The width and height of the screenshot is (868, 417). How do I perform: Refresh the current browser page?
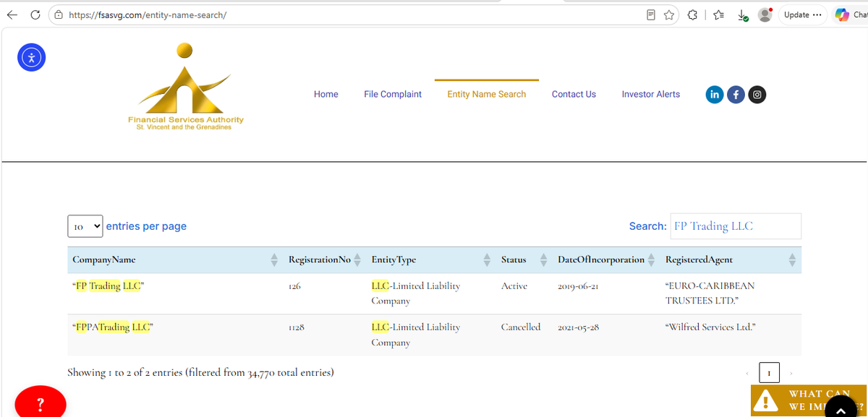click(35, 15)
